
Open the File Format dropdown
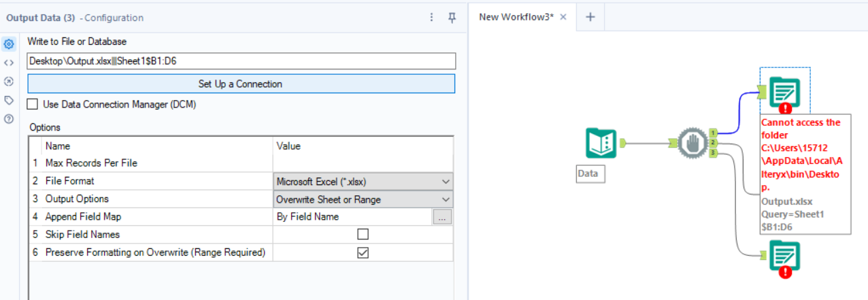click(363, 182)
